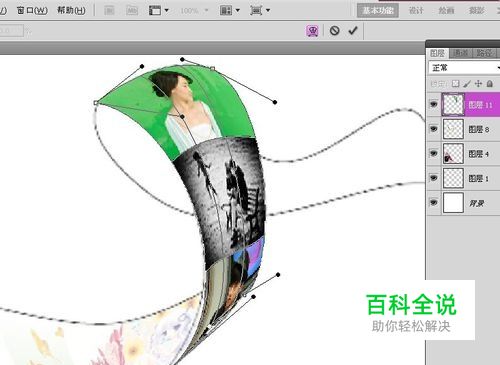Hide 图层 4 with its eye icon
The height and width of the screenshot is (365, 500).
433,153
